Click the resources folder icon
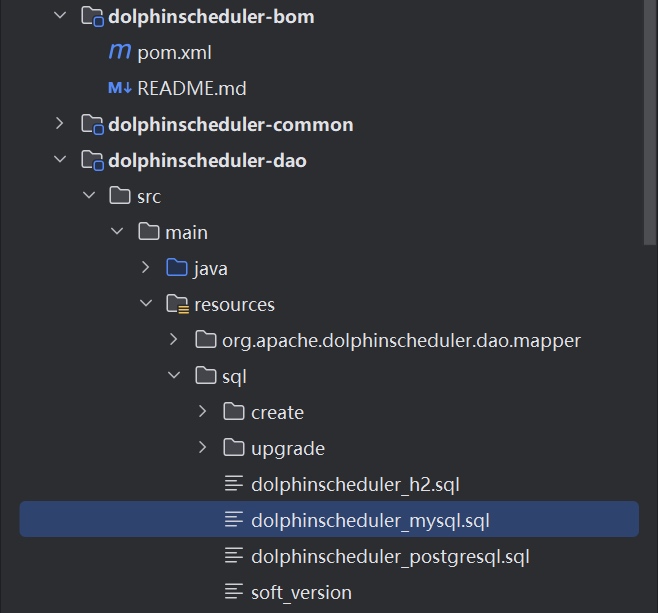The height and width of the screenshot is (613, 658). [177, 304]
